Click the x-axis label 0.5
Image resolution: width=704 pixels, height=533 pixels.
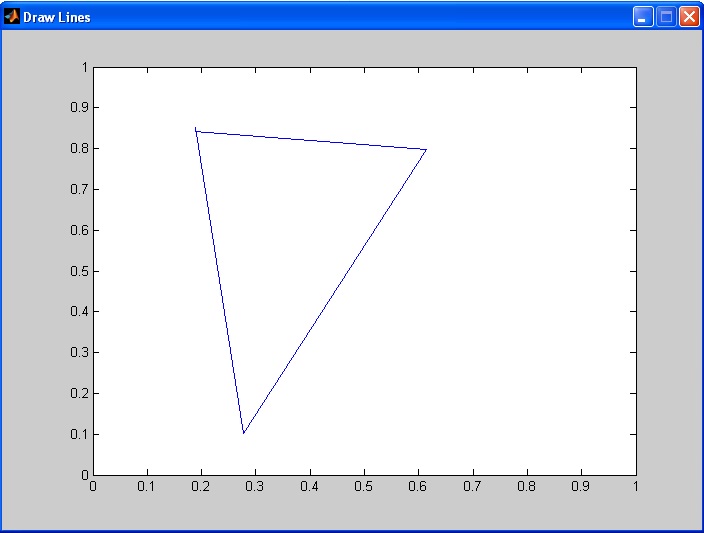tap(363, 486)
